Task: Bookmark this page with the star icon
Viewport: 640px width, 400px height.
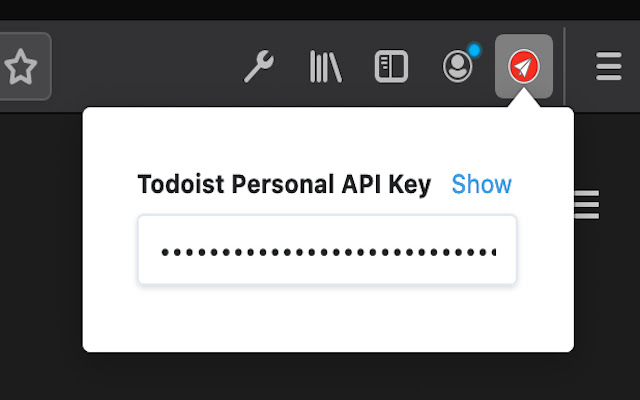Action: 21,67
